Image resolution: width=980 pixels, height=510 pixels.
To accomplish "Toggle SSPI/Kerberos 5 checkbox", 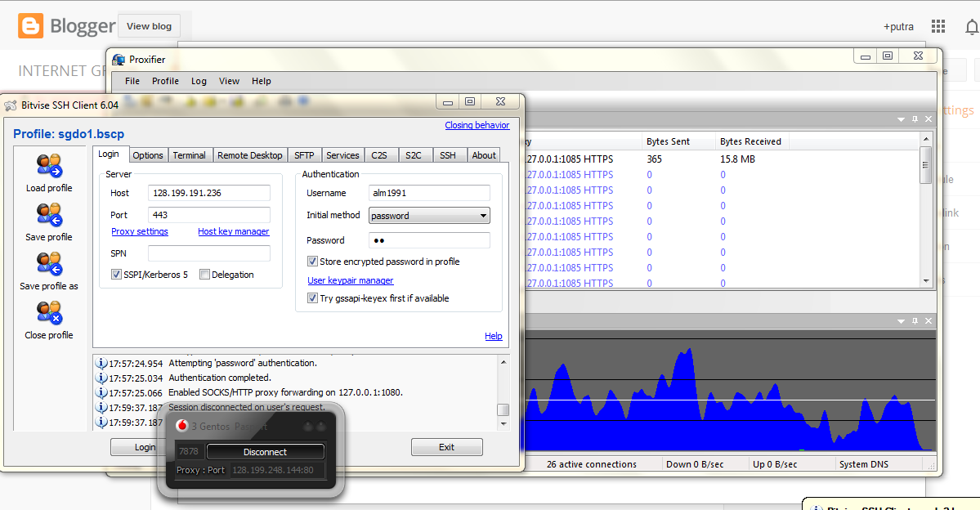I will click(116, 275).
